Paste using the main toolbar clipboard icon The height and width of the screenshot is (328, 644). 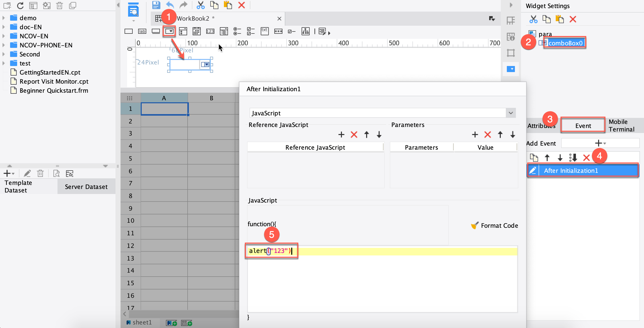(228, 5)
